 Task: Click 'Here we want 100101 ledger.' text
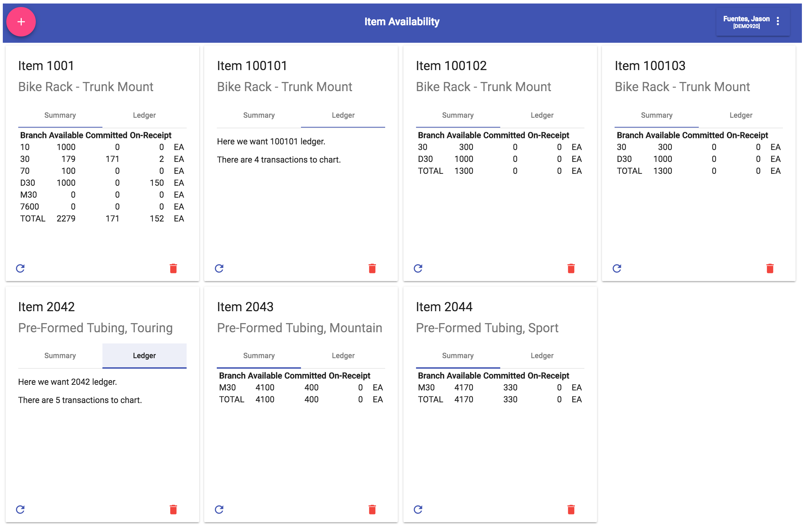click(x=271, y=142)
